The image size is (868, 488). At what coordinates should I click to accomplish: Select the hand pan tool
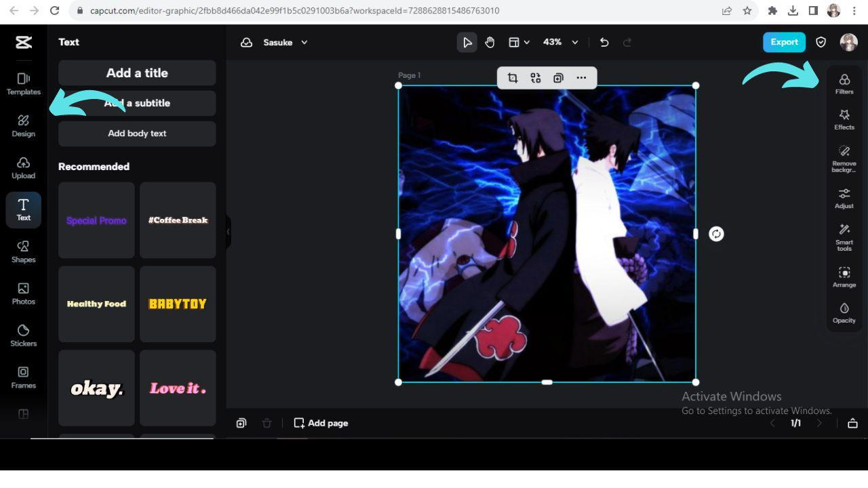coord(490,43)
